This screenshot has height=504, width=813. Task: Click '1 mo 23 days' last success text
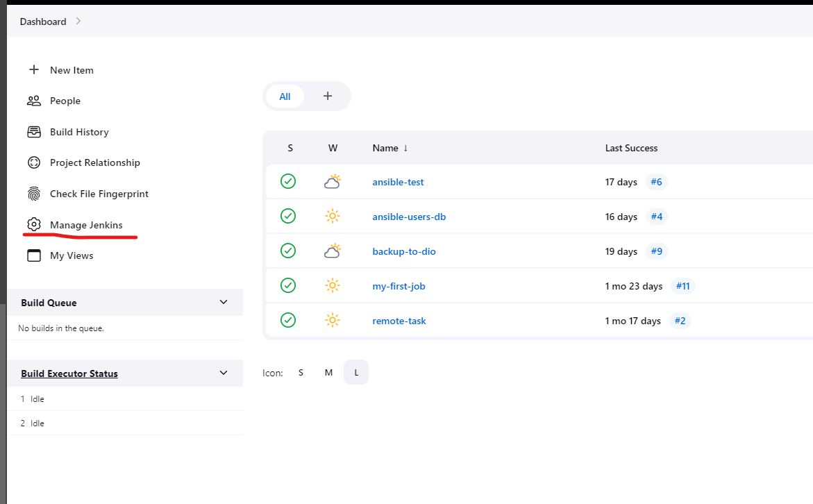pos(634,286)
